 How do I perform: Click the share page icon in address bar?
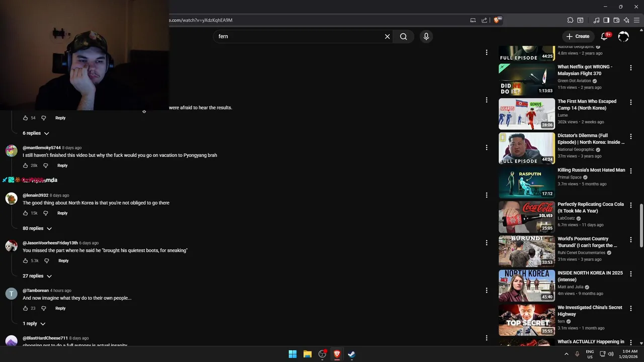[x=484, y=20]
